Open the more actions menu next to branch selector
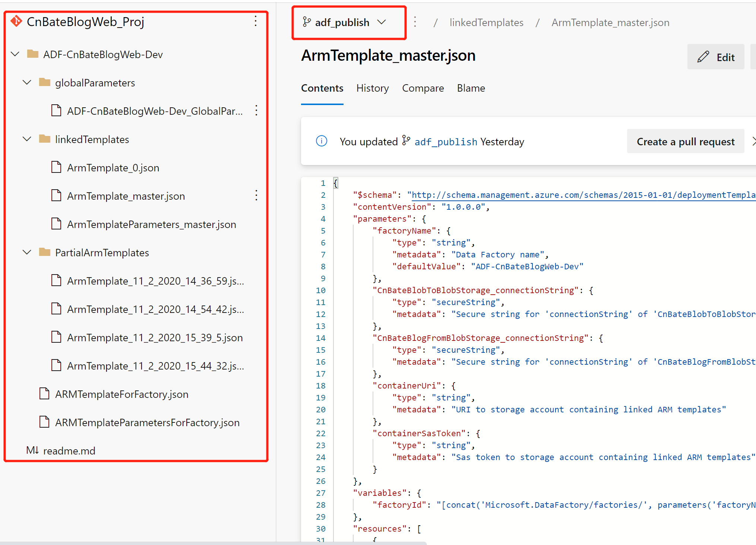The image size is (756, 545). point(415,22)
